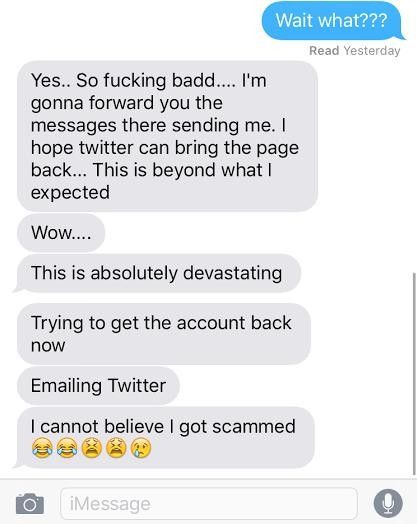
Task: Tap the camera icon
Action: pos(30,503)
